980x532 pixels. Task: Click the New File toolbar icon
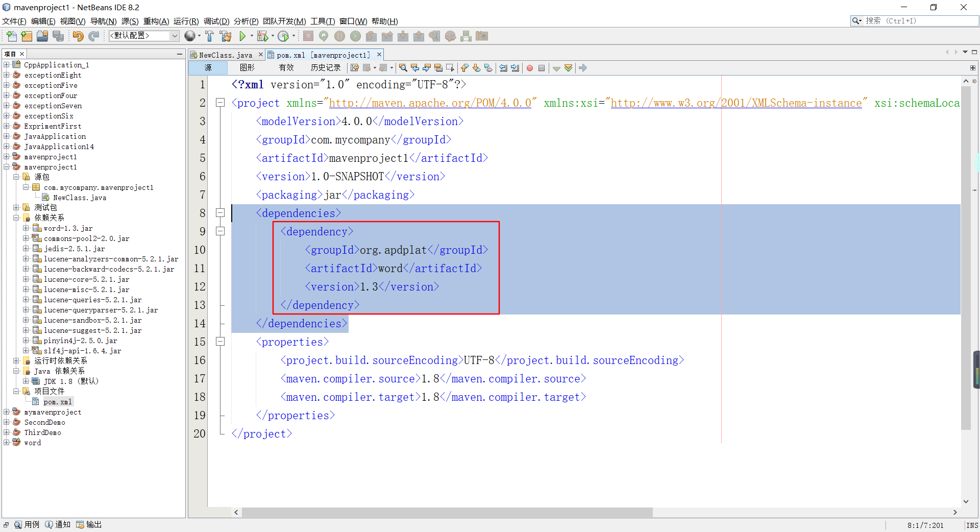coord(11,36)
